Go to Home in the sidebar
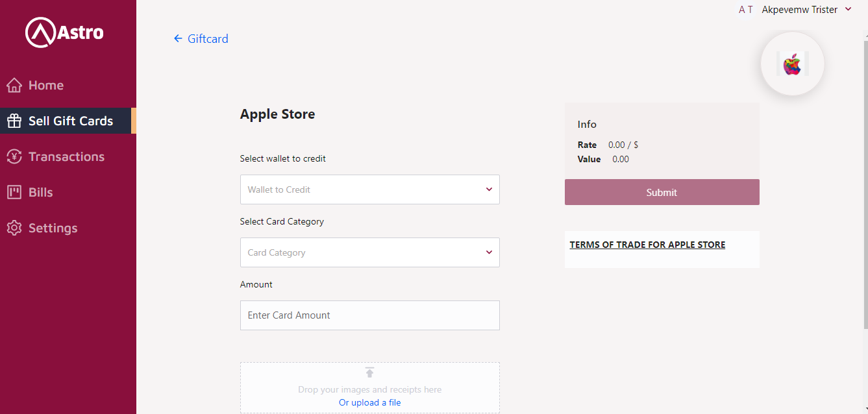This screenshot has height=414, width=868. coord(46,85)
